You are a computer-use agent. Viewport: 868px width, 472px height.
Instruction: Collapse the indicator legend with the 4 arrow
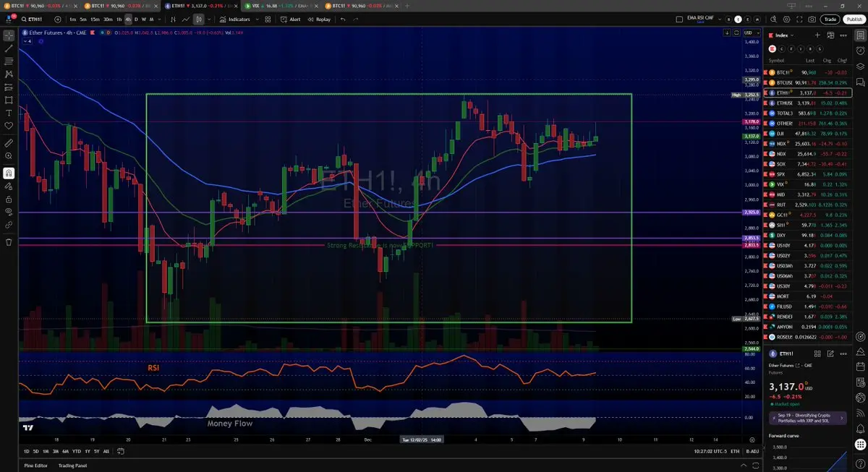27,41
